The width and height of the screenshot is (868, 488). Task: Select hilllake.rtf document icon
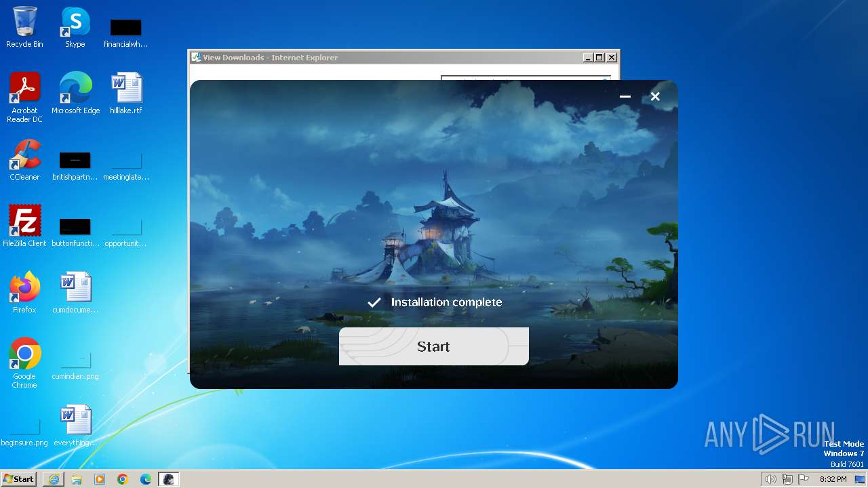tap(126, 94)
